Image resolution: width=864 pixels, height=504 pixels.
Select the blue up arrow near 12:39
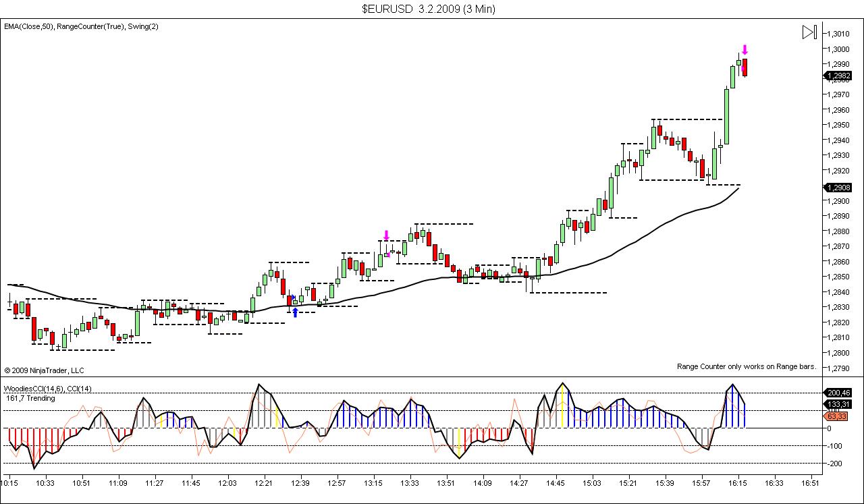pos(295,312)
